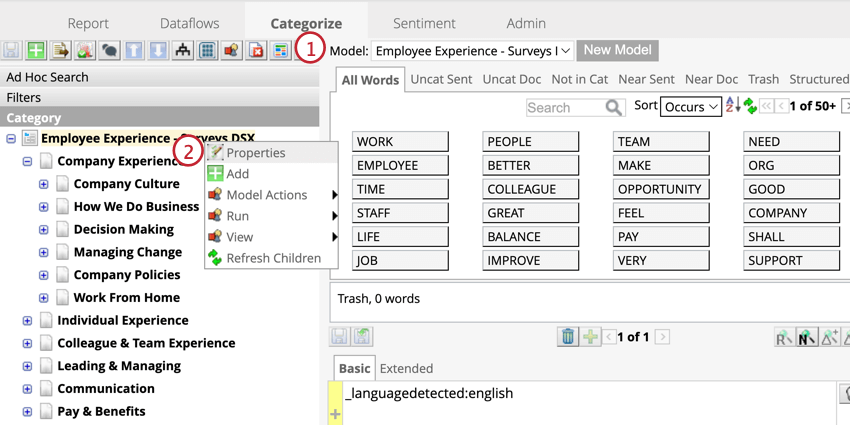The image size is (850, 425).
Task: Open the Sort by Occurs dropdown
Action: (690, 106)
